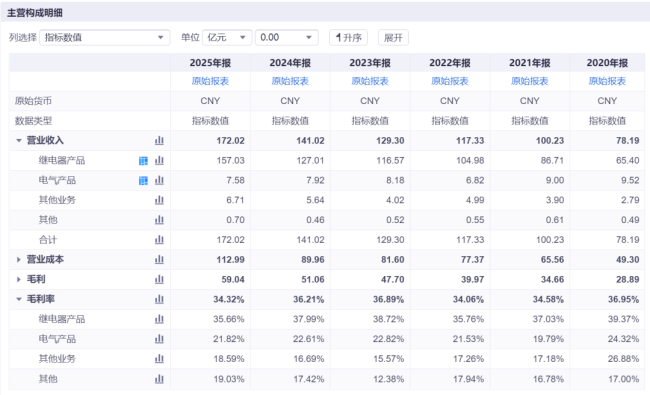Viewport: 650px width, 395px height.
Task: Open the 列选择 指标数值 dropdown
Action: (x=104, y=38)
